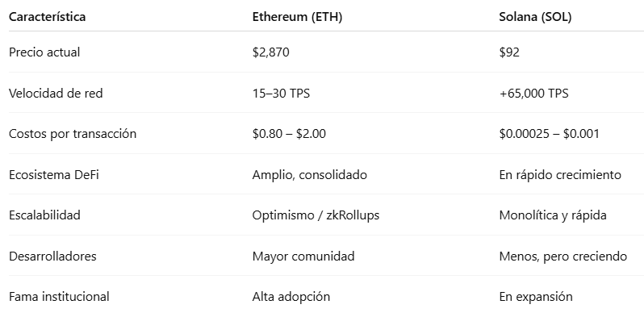Click the $92 Solana price cell
The width and height of the screenshot is (644, 317).
(x=509, y=52)
